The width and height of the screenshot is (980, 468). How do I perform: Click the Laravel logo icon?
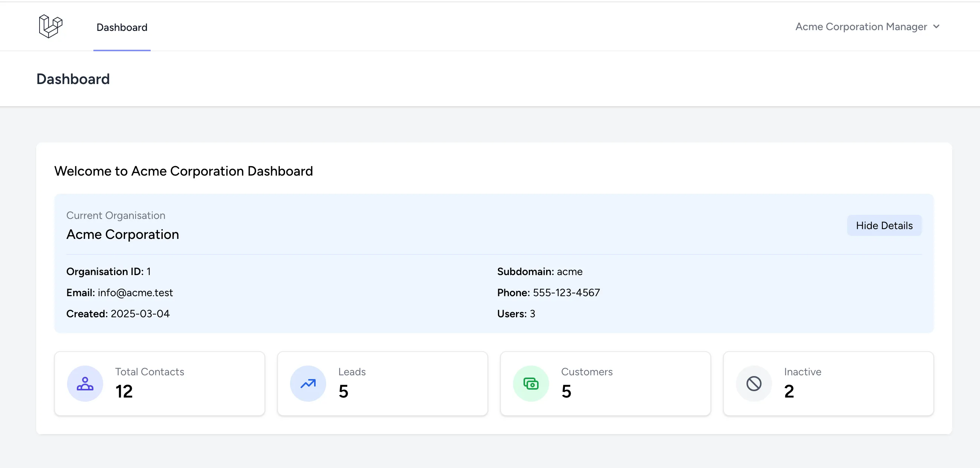[49, 26]
